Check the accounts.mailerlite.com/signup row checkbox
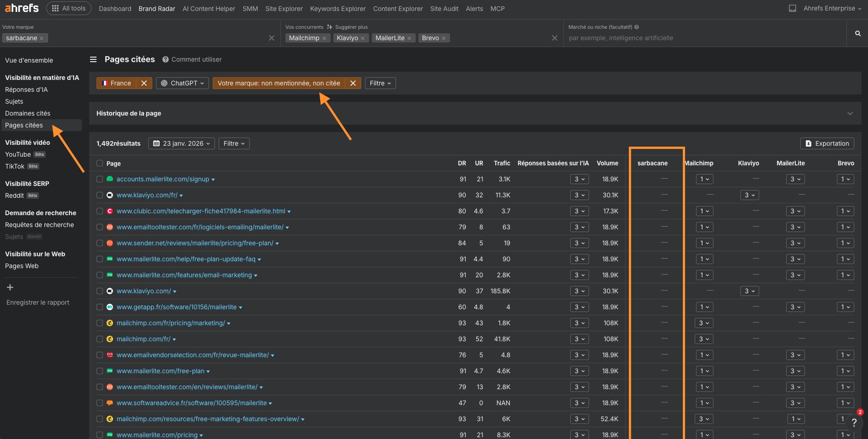The image size is (868, 439). [x=99, y=179]
